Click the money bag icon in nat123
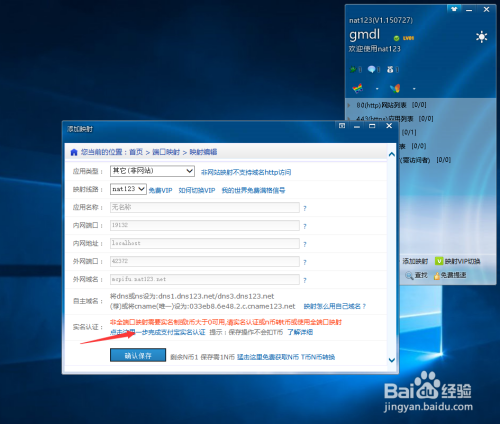Screen dimensions: 500x424 [x=390, y=69]
